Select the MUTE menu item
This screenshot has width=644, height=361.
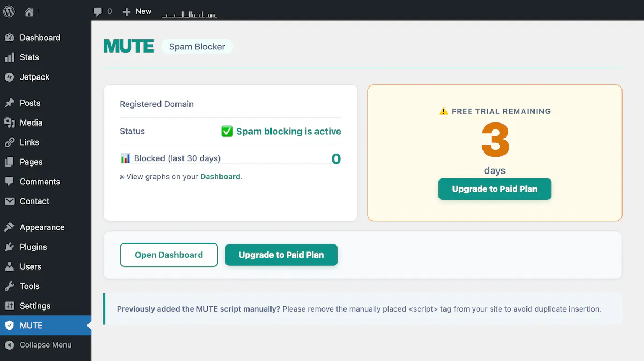(x=46, y=326)
